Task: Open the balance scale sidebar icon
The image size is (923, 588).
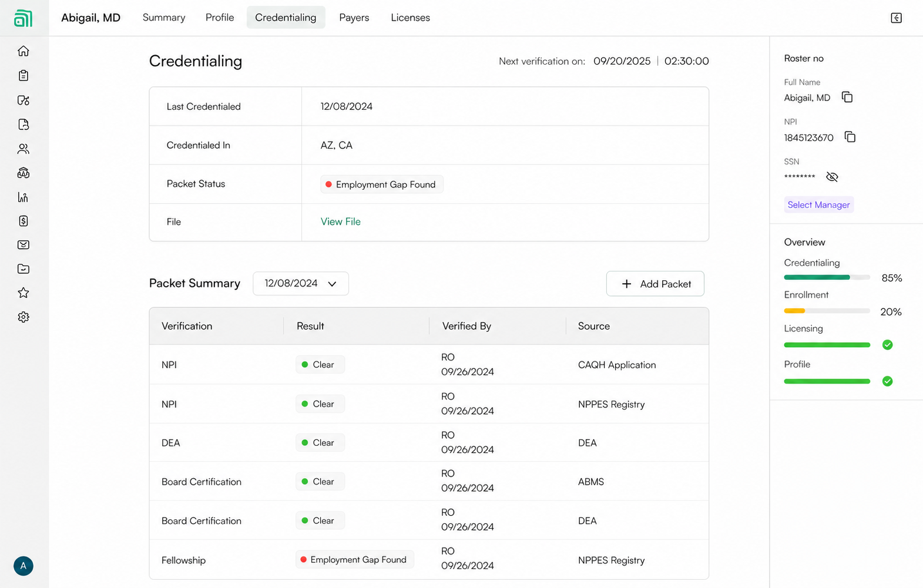Action: click(x=24, y=173)
